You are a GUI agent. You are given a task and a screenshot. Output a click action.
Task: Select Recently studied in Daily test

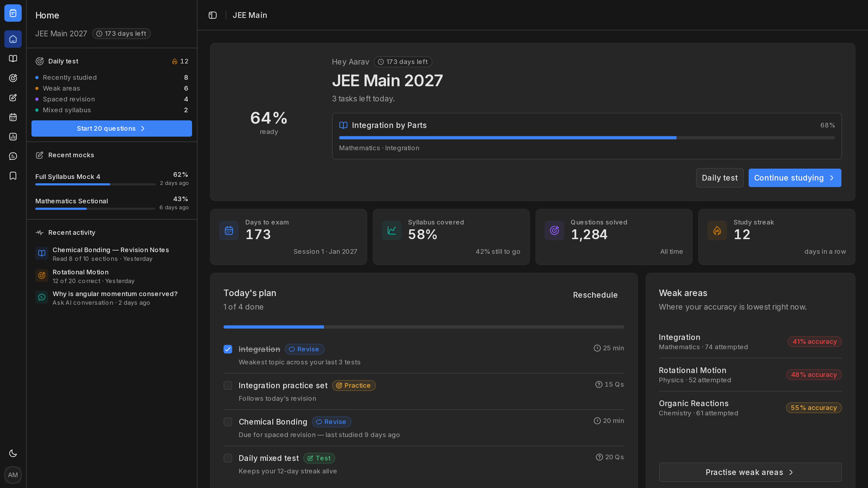click(111, 78)
